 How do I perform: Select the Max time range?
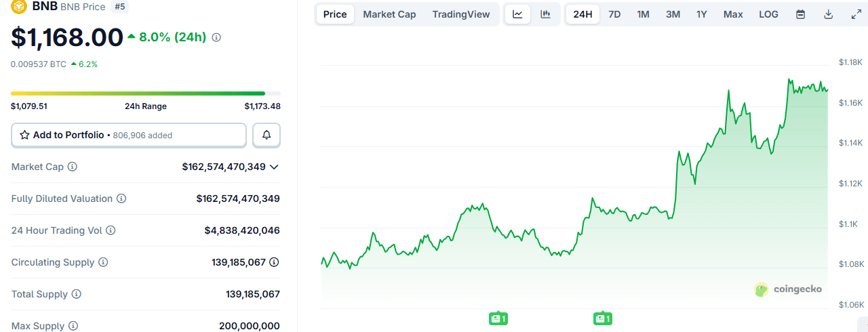732,14
